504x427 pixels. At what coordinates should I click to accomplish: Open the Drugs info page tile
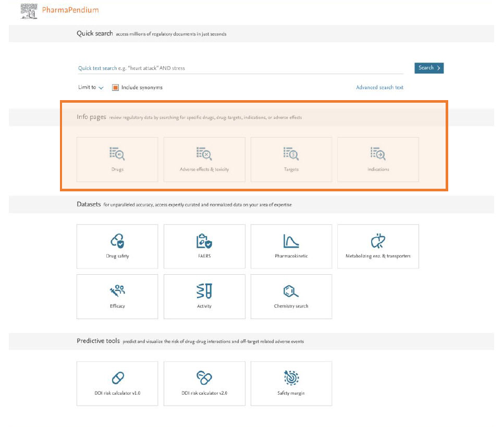click(x=117, y=160)
